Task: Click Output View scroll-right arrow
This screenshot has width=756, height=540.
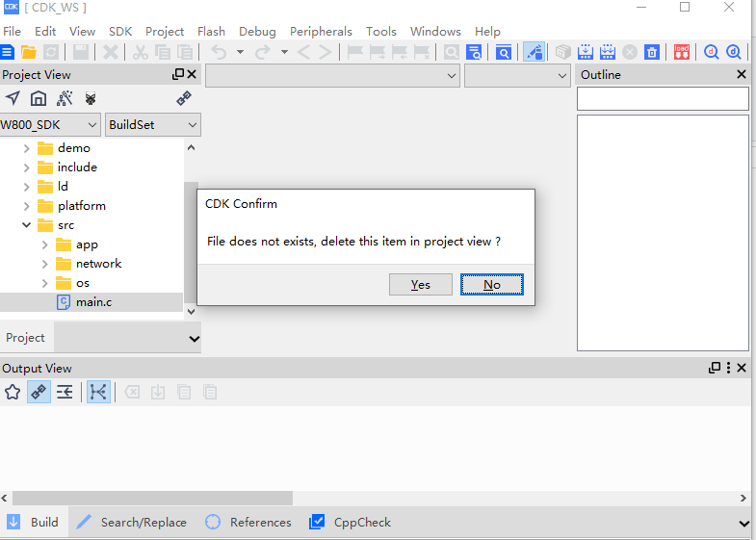Action: tap(743, 498)
